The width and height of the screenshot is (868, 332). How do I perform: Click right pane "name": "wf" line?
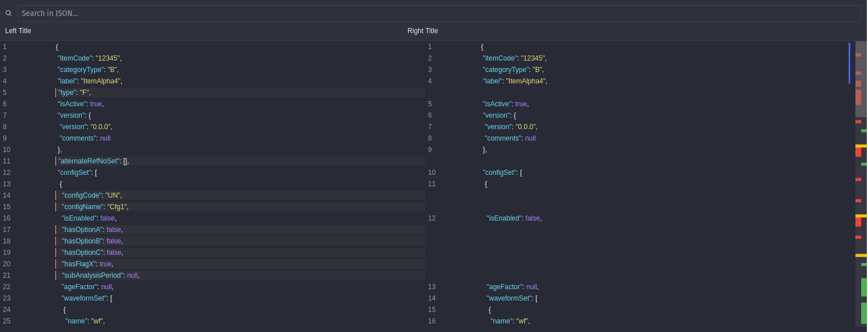510,321
